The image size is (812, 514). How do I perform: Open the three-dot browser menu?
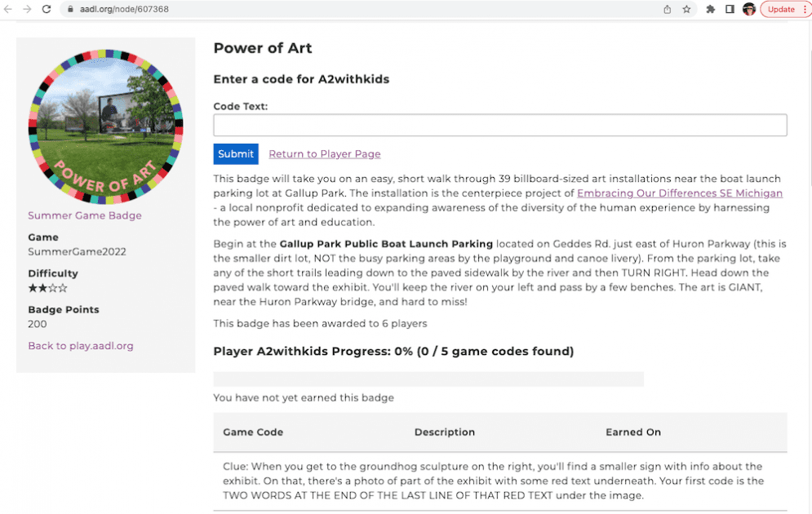click(805, 9)
